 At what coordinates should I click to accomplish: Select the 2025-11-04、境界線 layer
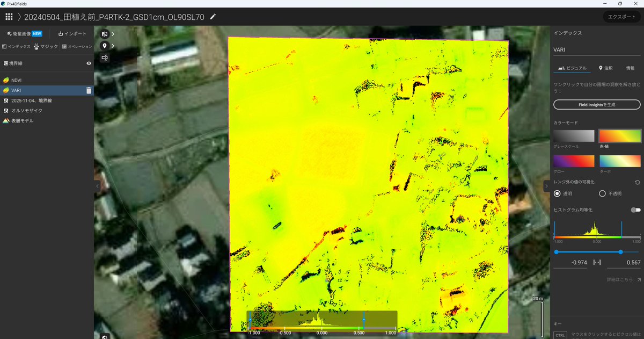point(47,100)
